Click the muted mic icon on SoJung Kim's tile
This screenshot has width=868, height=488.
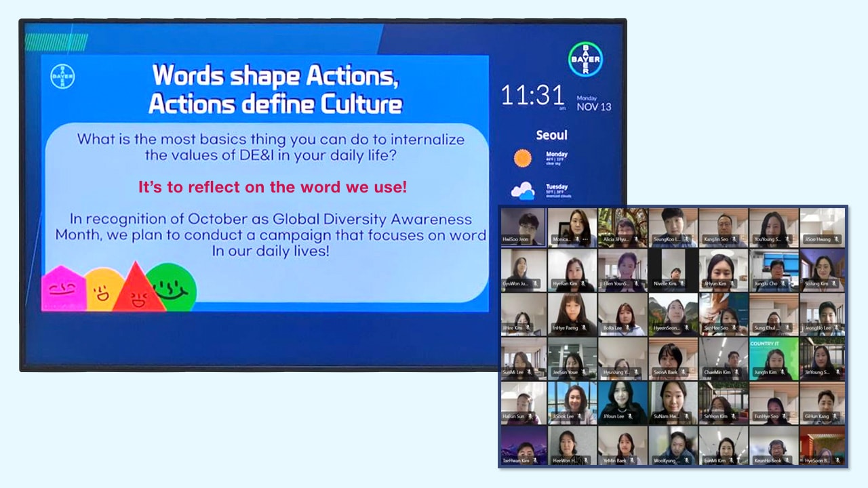pyautogui.click(x=834, y=283)
